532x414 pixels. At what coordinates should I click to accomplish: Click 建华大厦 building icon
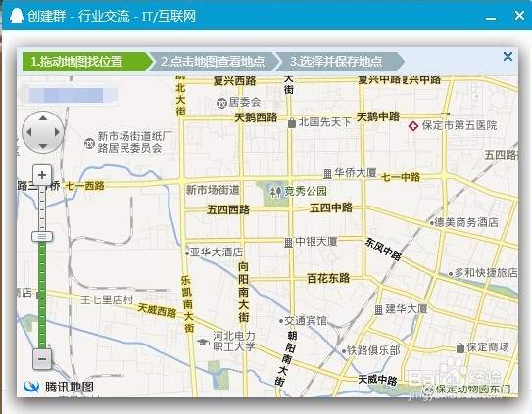(378, 310)
